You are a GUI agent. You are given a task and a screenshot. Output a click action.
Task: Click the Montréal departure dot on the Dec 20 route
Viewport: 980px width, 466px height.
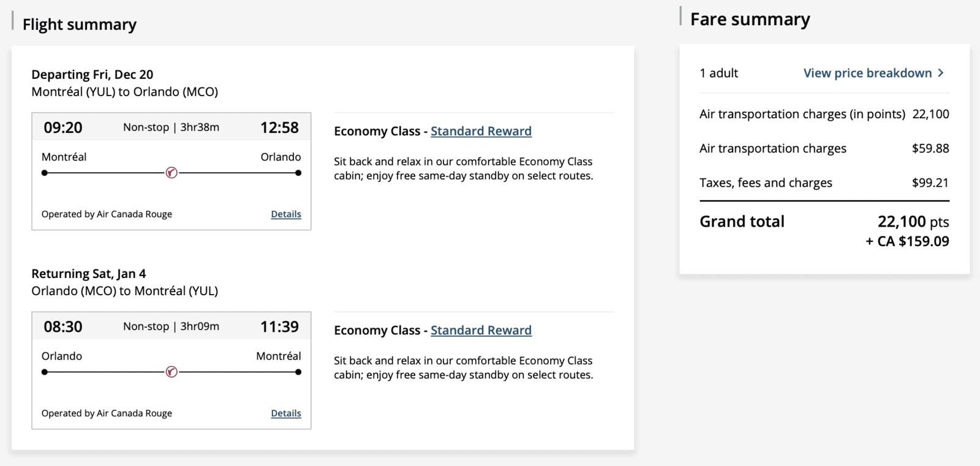point(43,173)
